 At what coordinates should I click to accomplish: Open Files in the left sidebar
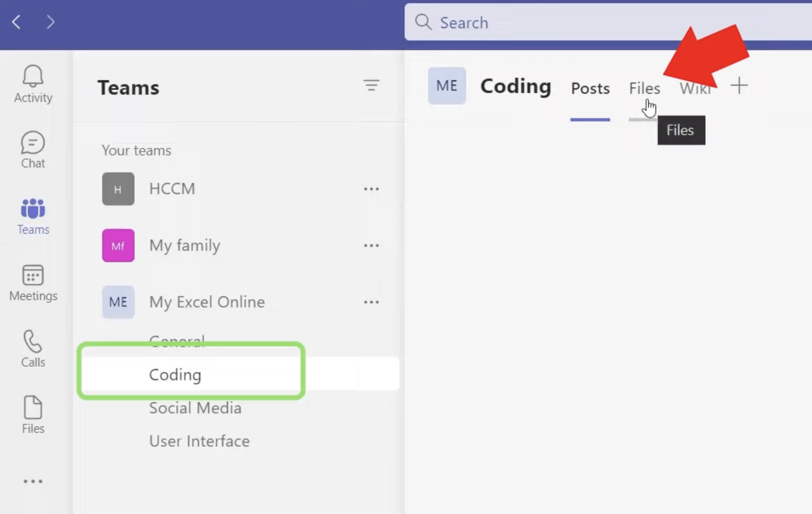click(x=33, y=415)
